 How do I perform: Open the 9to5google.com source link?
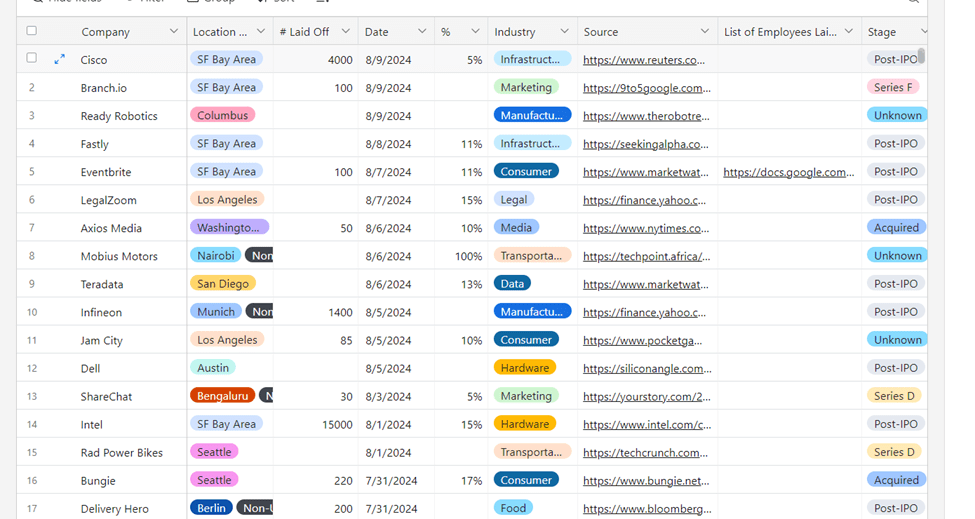647,88
